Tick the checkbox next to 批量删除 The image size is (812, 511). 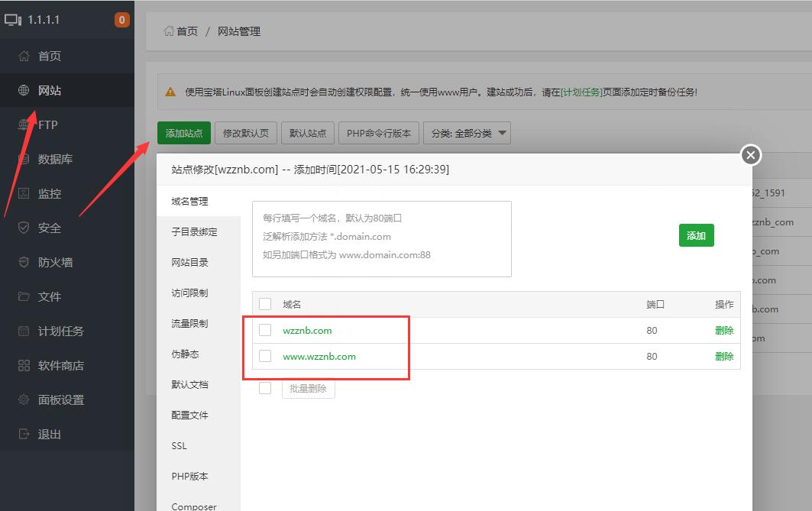(265, 388)
